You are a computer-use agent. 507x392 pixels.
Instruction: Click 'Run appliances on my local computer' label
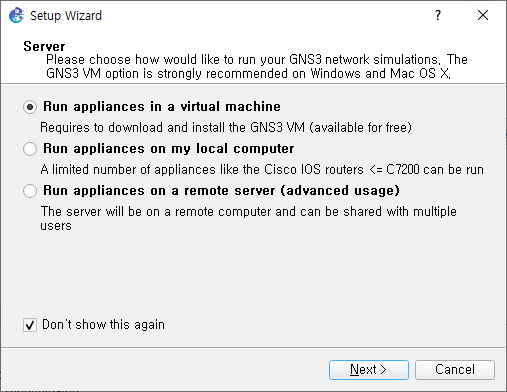(169, 149)
